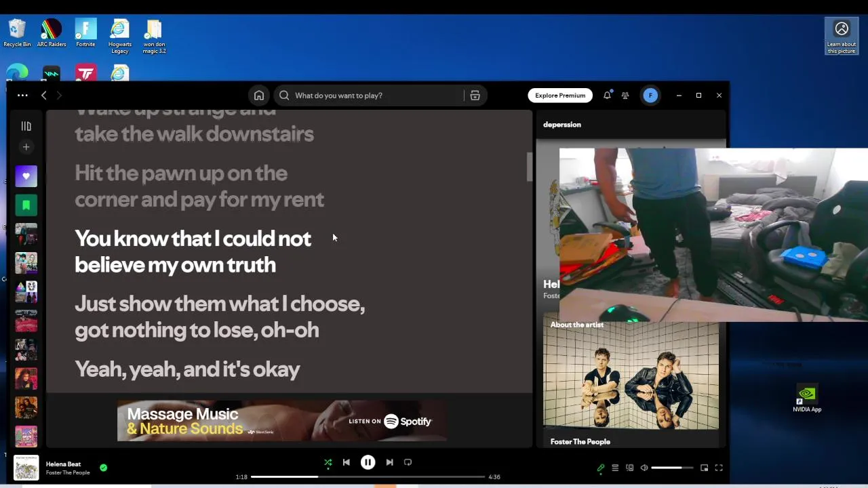The height and width of the screenshot is (488, 868).
Task: Click the lyrics panel scrollbar thumb
Action: [530, 167]
